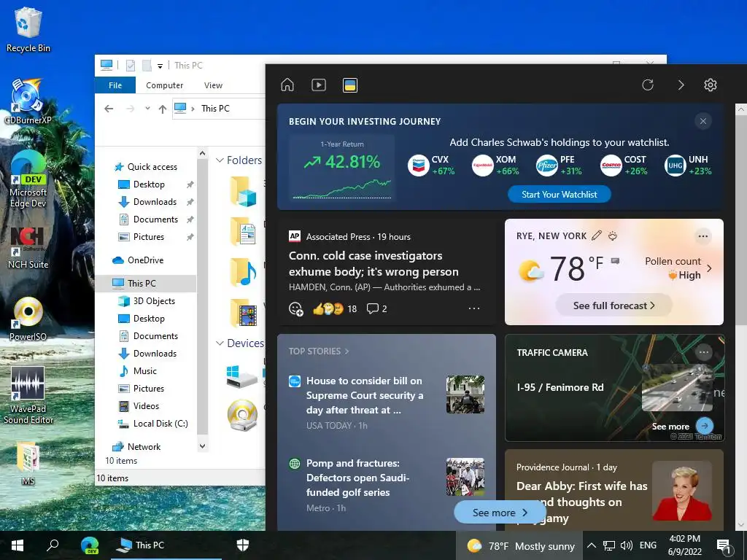Open I-95 Fenimore Rd camera thumbnail

point(677,388)
